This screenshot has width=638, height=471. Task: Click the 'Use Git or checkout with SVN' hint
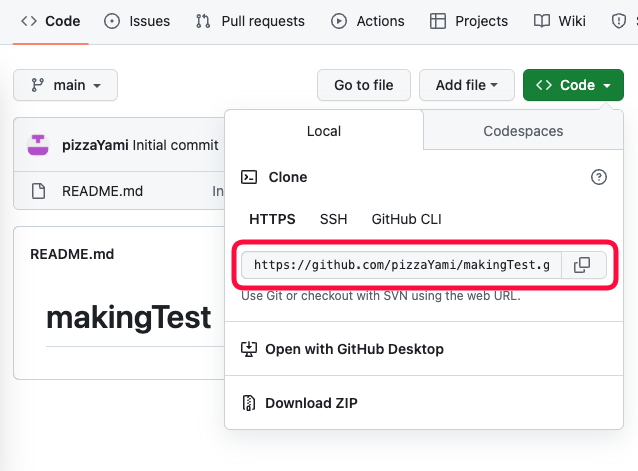tap(381, 296)
